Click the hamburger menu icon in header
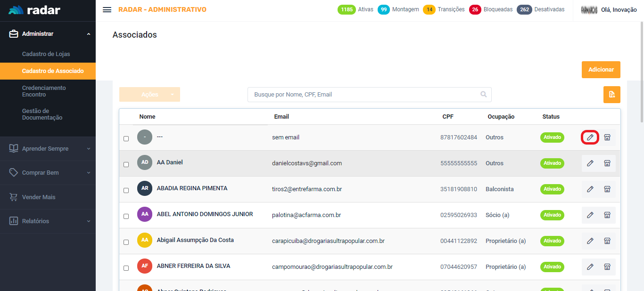 [107, 10]
